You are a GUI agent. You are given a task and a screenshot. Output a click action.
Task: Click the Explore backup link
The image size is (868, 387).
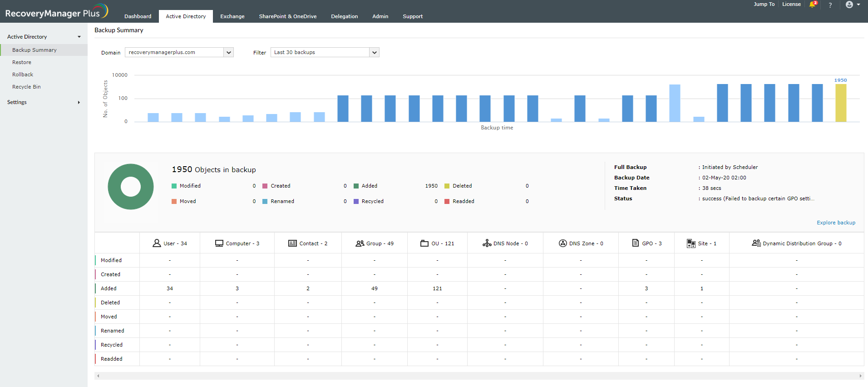tap(836, 223)
